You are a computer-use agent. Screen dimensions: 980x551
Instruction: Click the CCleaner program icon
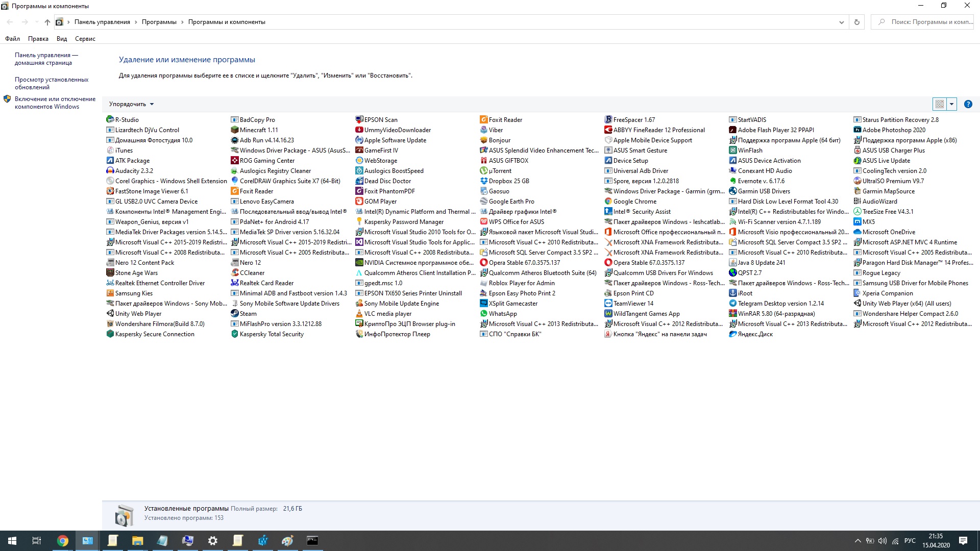coord(234,273)
